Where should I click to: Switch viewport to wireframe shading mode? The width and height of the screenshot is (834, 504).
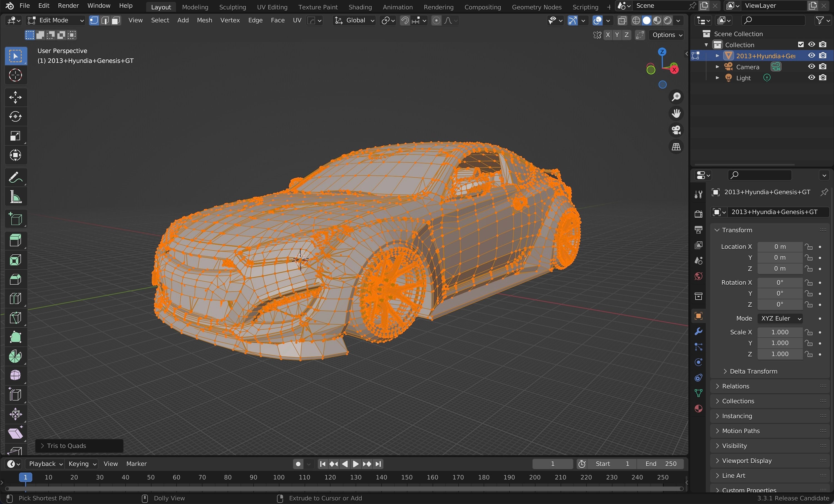pos(636,20)
